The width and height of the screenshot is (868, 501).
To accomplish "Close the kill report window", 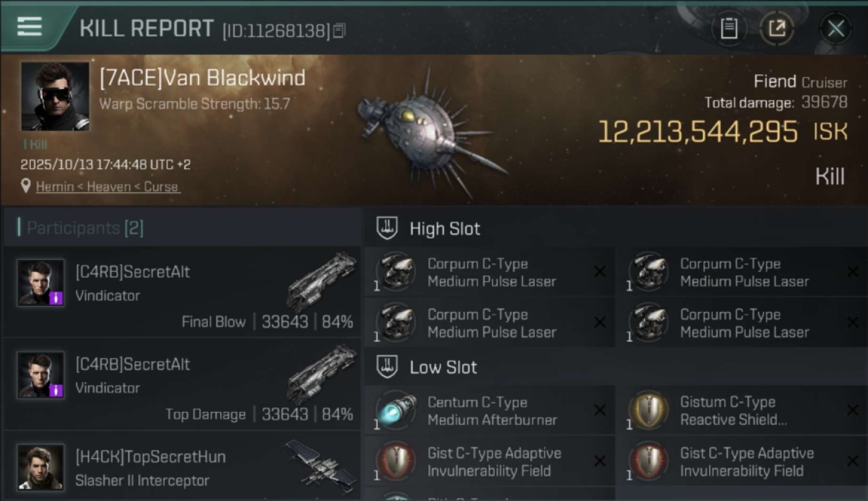I will pos(835,29).
